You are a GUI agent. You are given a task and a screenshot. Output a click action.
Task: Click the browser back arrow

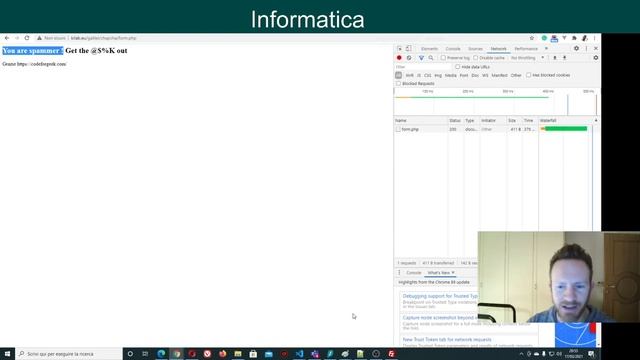coord(7,38)
